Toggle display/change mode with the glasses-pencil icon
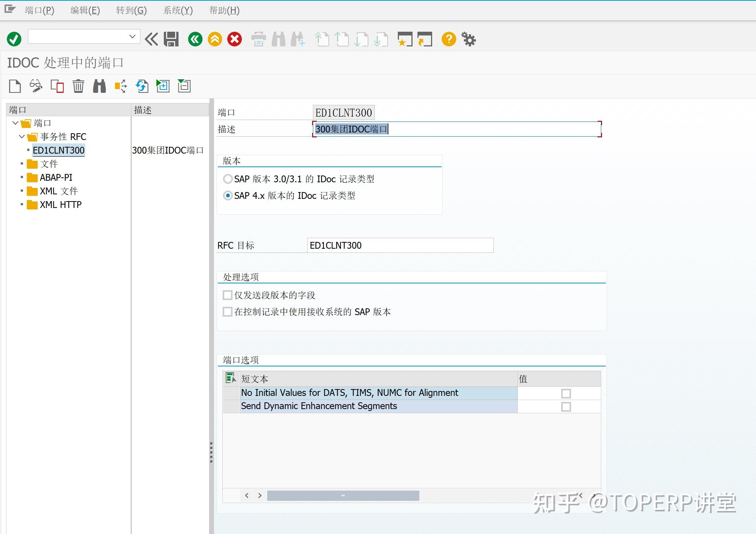Image resolution: width=756 pixels, height=534 pixels. coord(36,86)
